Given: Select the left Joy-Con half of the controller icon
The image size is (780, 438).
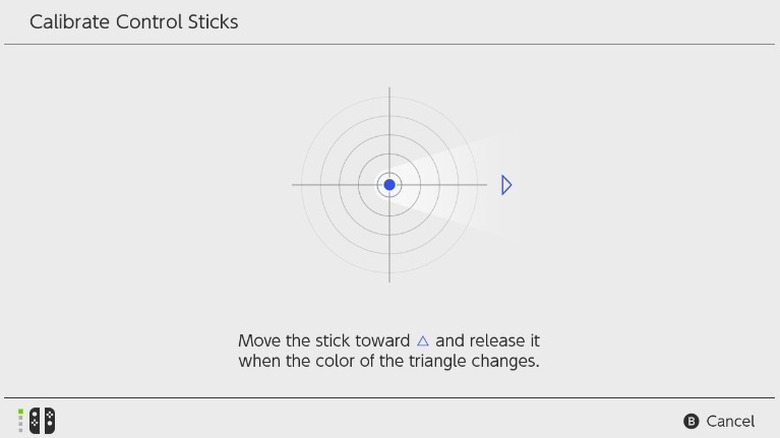Looking at the screenshot, I should tap(35, 420).
